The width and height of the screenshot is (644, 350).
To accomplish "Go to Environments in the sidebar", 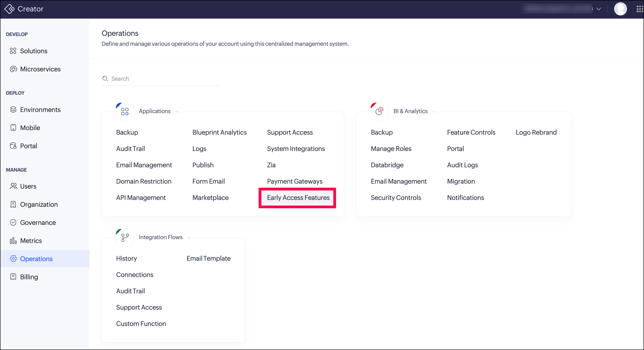I will pos(40,109).
